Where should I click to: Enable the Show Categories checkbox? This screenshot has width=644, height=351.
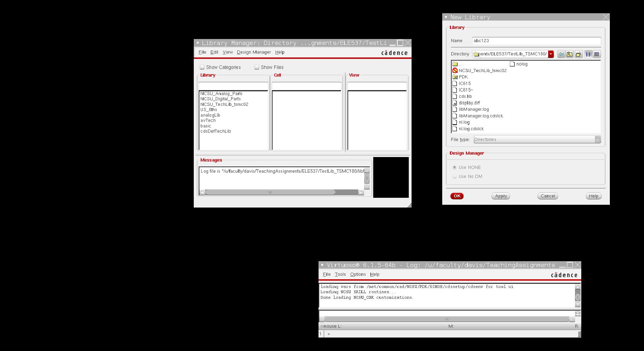click(x=202, y=67)
